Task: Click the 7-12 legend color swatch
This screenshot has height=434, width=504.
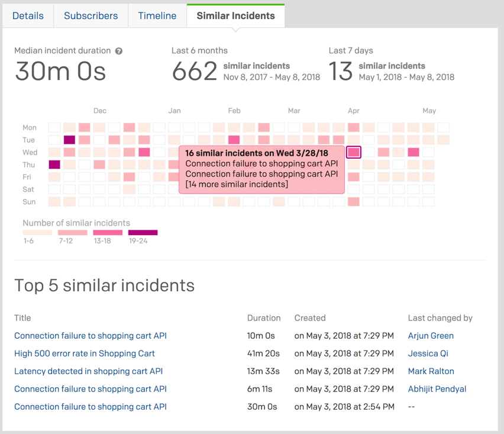Action: [x=73, y=233]
